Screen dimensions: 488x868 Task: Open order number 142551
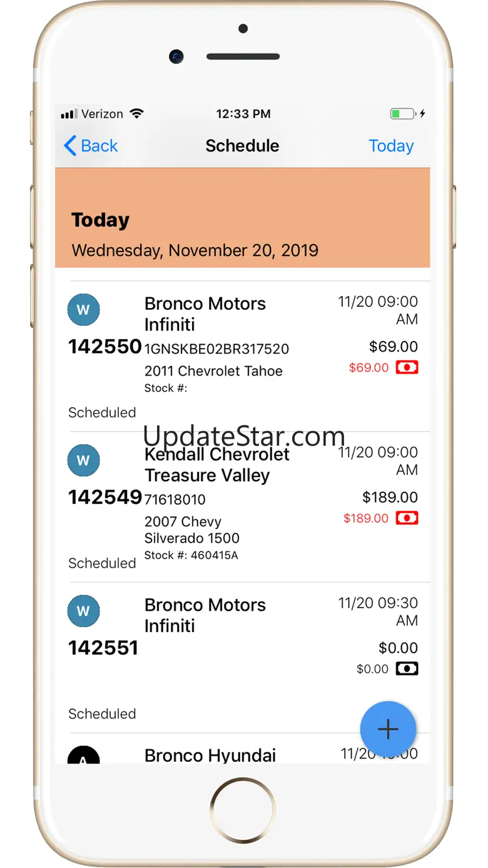103,648
